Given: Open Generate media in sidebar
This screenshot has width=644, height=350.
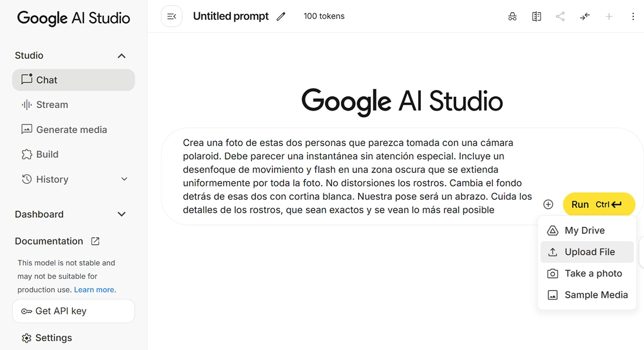Looking at the screenshot, I should tap(73, 130).
